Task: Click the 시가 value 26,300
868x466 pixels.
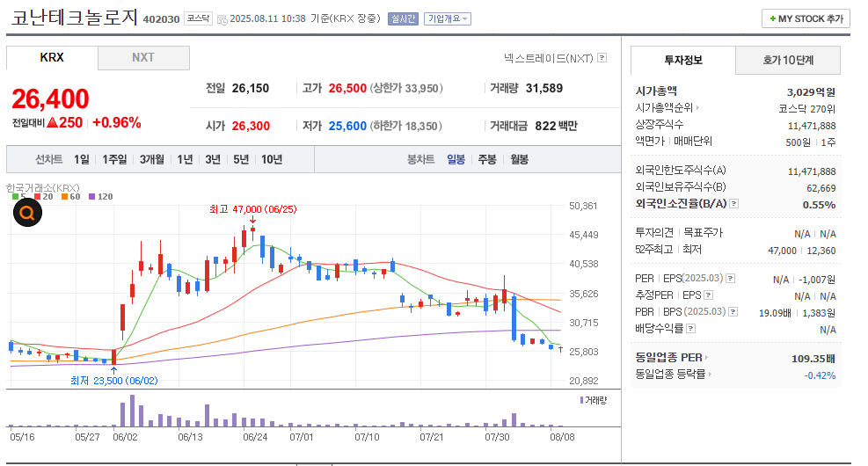Action: tap(251, 127)
